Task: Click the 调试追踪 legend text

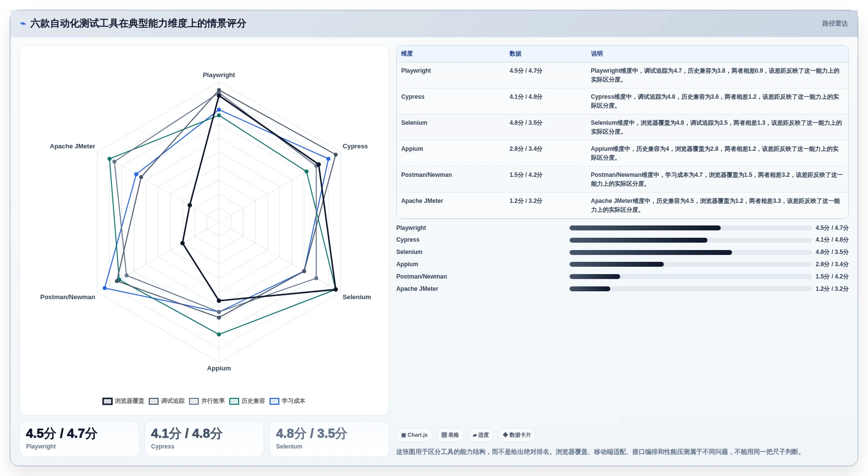Action: tap(173, 401)
